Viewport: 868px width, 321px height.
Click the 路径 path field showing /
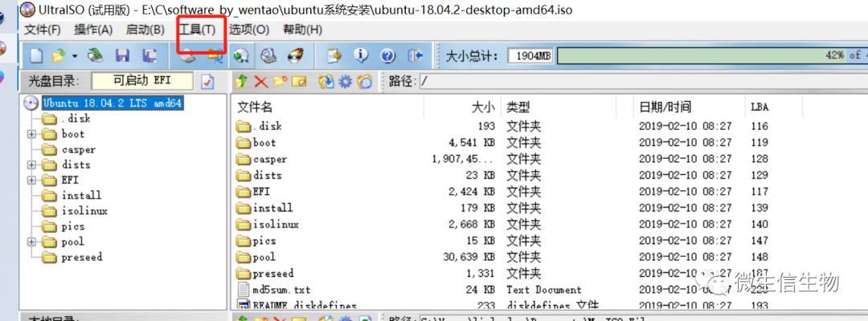click(643, 82)
